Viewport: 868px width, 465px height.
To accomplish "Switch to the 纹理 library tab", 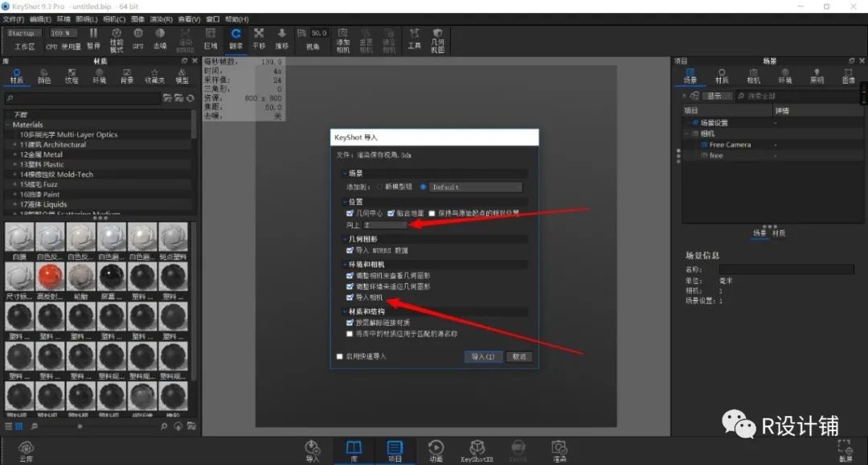I will click(72, 76).
